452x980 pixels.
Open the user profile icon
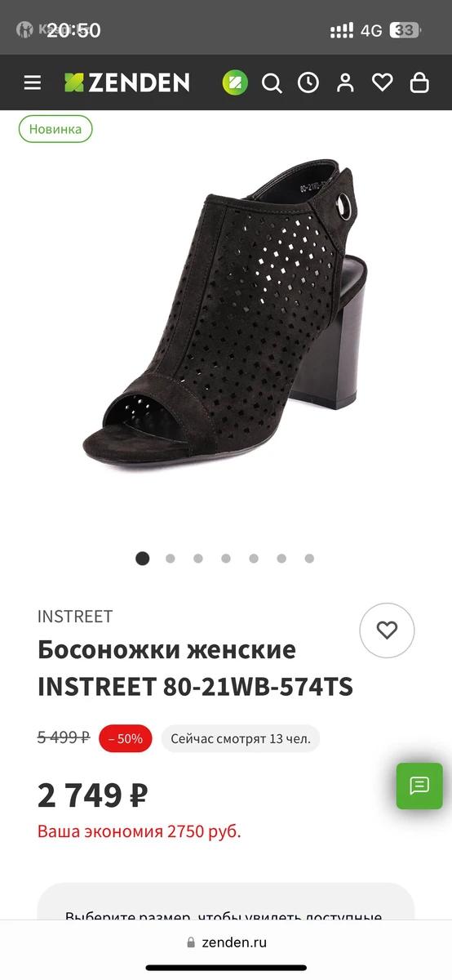click(345, 82)
